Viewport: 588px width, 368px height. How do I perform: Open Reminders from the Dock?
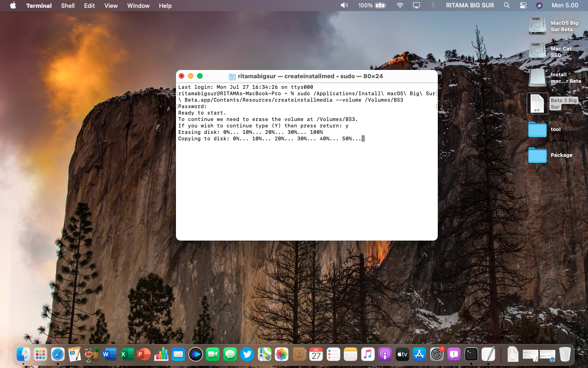(x=334, y=354)
